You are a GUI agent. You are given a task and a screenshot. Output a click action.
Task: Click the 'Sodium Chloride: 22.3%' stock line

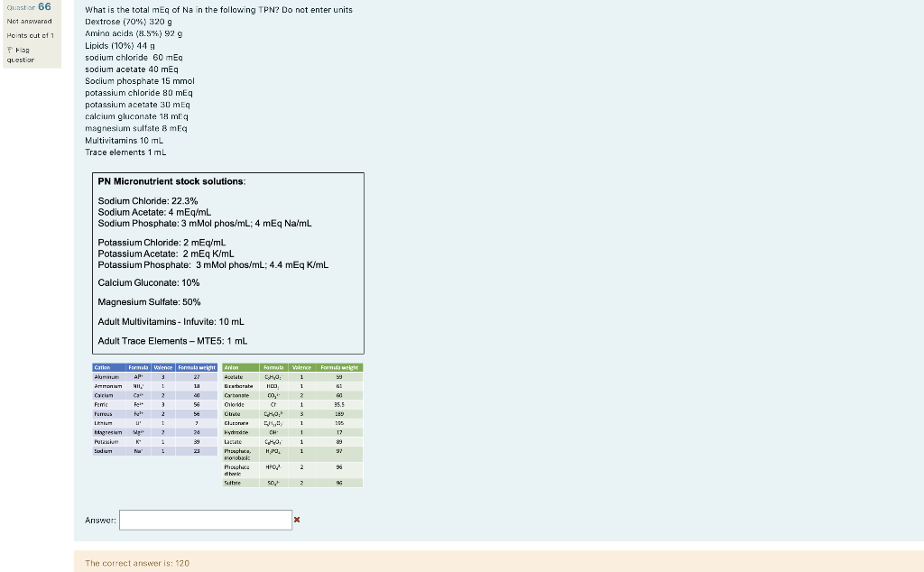pos(148,201)
